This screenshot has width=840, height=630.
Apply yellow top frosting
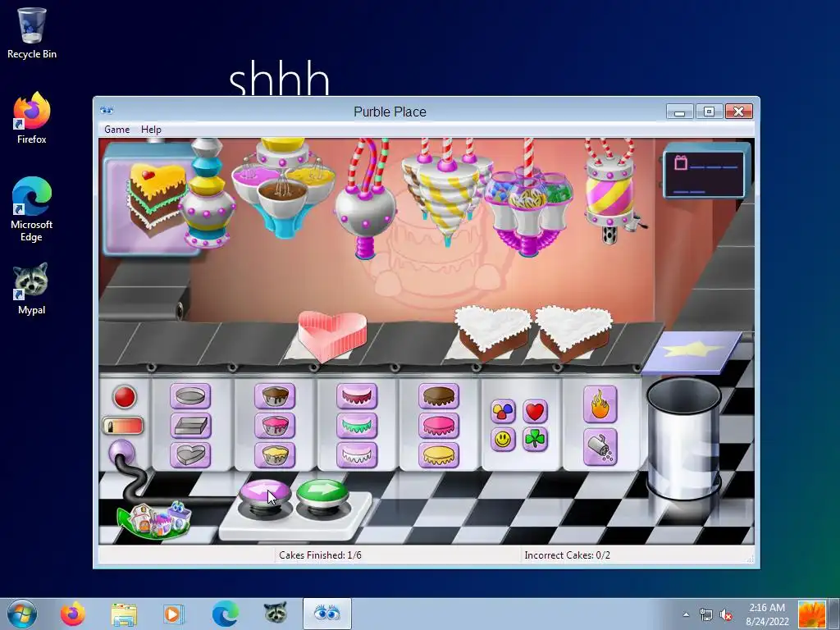(439, 454)
